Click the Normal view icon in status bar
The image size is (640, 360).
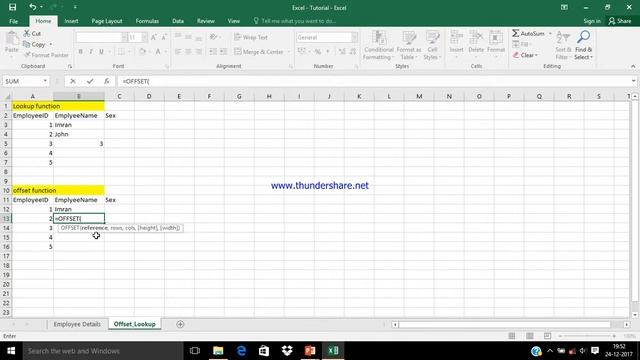point(512,336)
